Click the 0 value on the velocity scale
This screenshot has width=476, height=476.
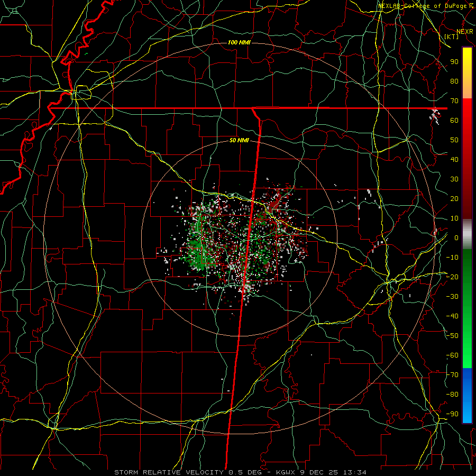click(456, 237)
